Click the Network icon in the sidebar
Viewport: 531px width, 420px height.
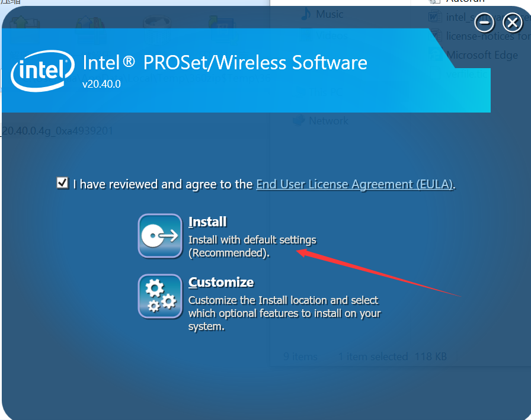click(299, 120)
